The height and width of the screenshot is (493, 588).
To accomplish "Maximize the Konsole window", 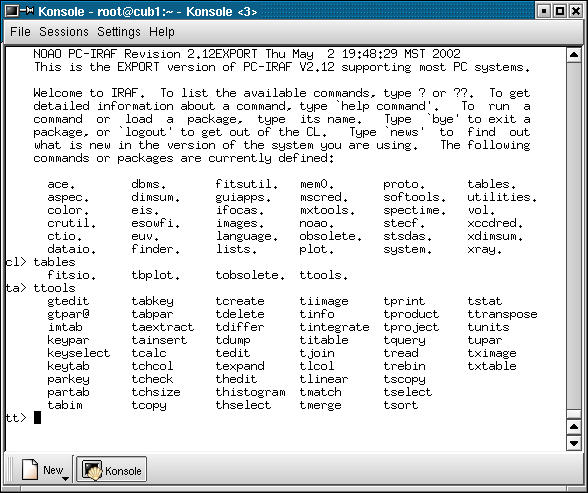I will 560,11.
